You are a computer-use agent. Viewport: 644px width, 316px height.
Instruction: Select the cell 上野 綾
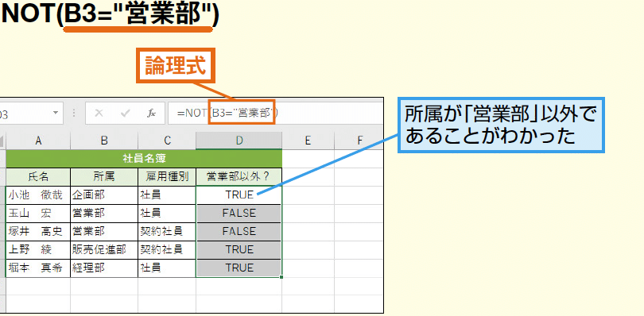(x=38, y=249)
